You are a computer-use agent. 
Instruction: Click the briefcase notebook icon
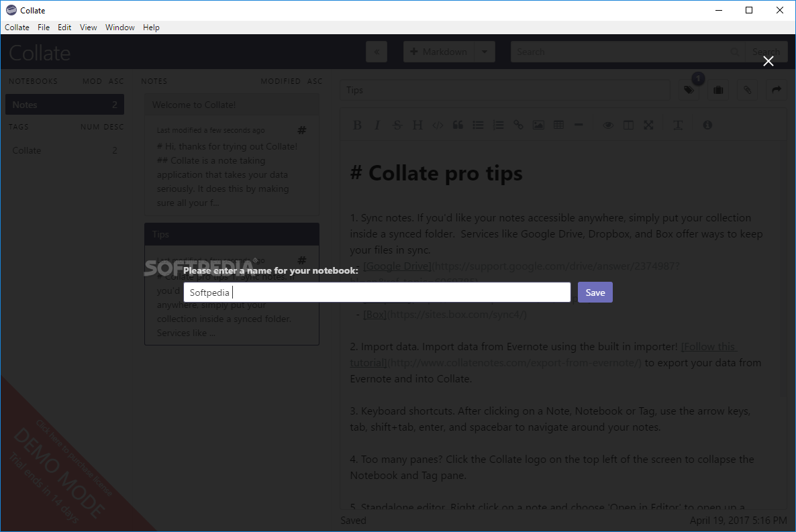(718, 90)
